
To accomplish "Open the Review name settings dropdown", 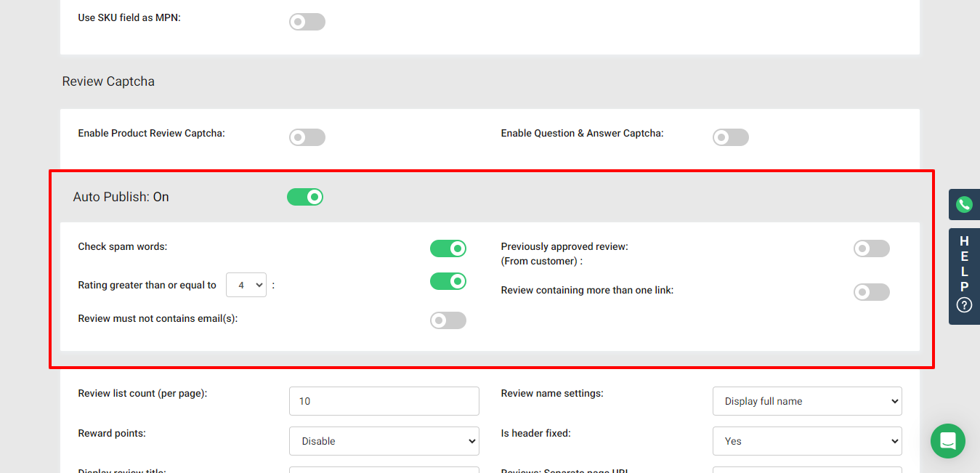I will point(807,401).
